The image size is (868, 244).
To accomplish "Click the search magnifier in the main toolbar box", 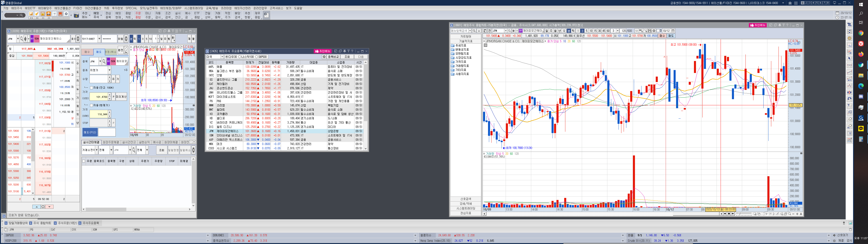I will 21,15.
